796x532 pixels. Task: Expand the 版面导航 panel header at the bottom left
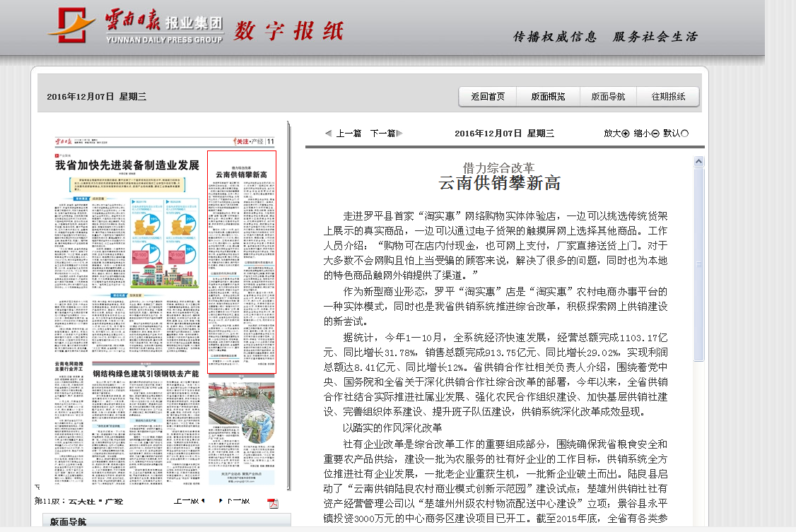coord(68,522)
